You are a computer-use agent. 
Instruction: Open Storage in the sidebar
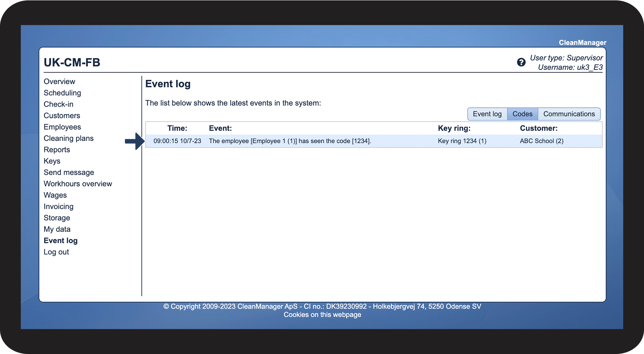(x=57, y=218)
